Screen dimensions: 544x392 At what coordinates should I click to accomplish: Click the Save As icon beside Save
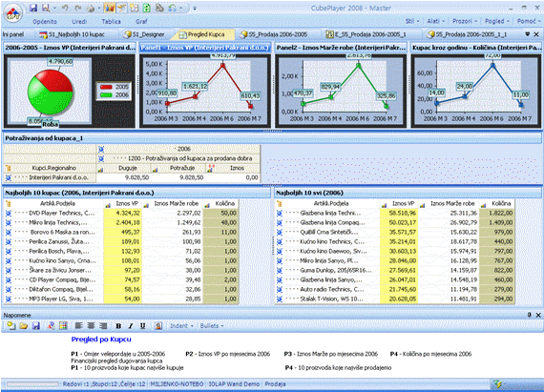(46, 8)
